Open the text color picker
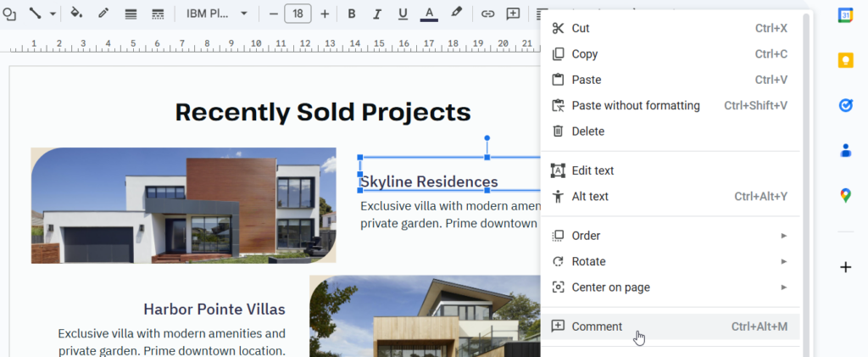Image resolution: width=868 pixels, height=357 pixels. (429, 14)
